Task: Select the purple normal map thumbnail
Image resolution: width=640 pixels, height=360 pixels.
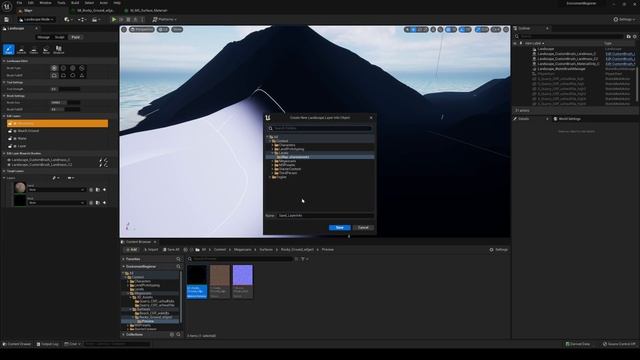Action: (x=242, y=281)
